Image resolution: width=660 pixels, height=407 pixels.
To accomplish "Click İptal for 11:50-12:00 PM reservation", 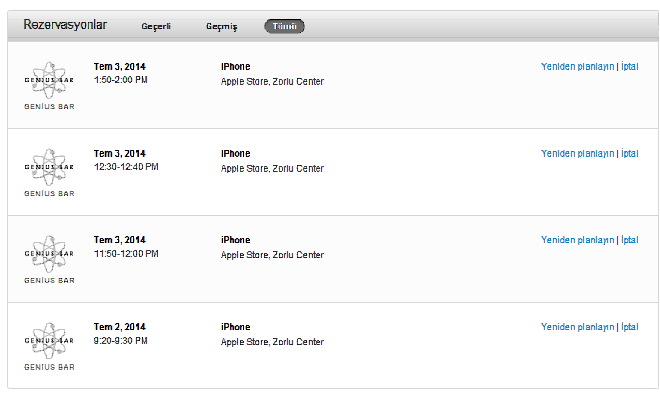I will [x=630, y=240].
